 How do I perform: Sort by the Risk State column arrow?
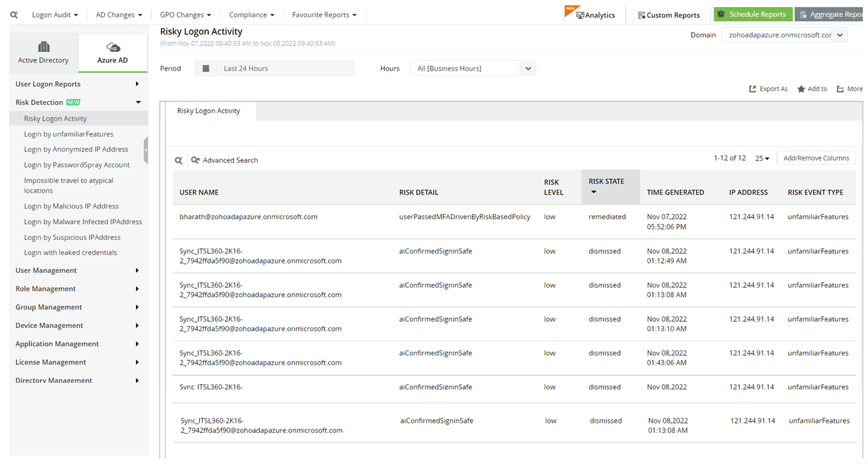pos(593,192)
